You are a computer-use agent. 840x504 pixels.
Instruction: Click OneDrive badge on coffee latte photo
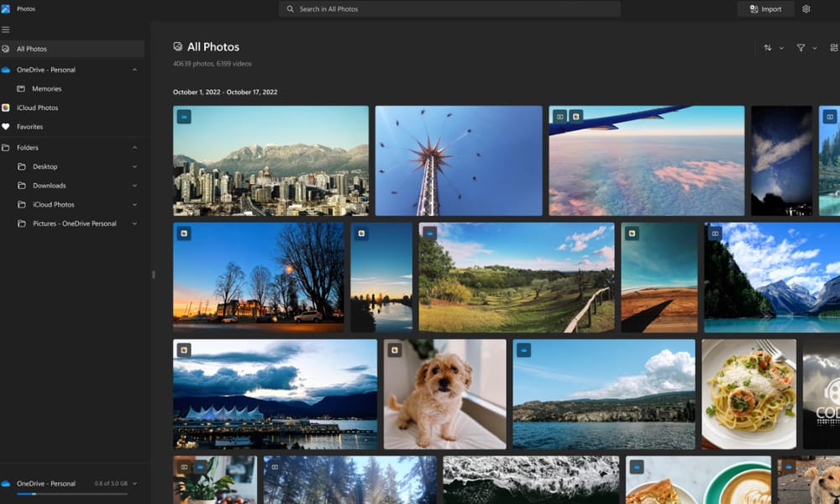pyautogui.click(x=637, y=467)
